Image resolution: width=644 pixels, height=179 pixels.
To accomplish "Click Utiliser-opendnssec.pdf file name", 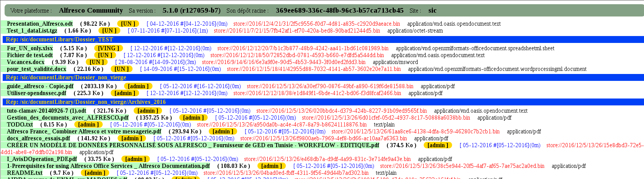I will [36, 93].
